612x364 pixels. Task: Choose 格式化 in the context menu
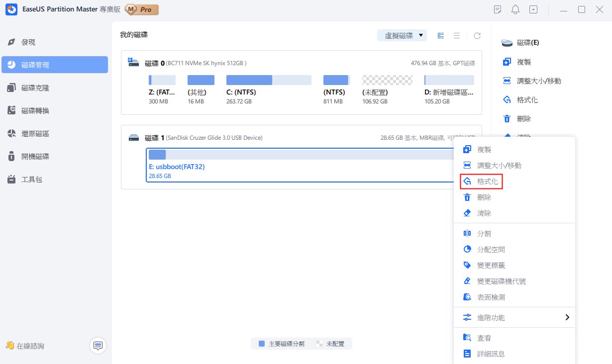[x=487, y=182]
